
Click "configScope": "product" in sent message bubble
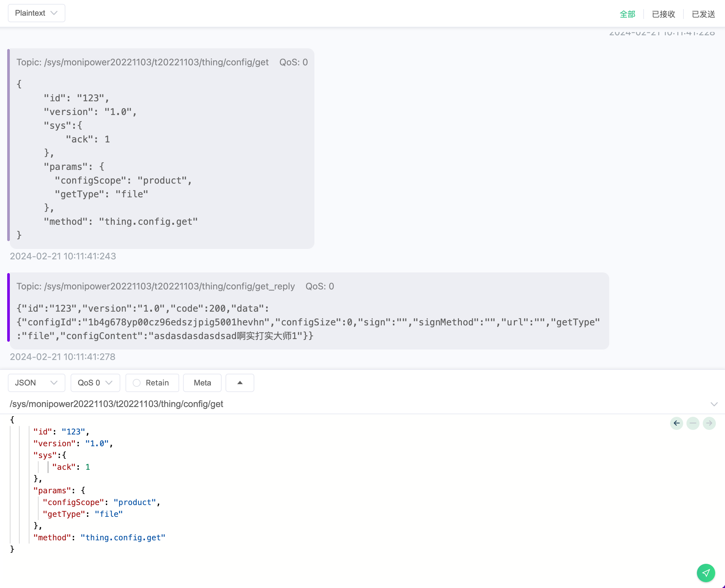[123, 181]
